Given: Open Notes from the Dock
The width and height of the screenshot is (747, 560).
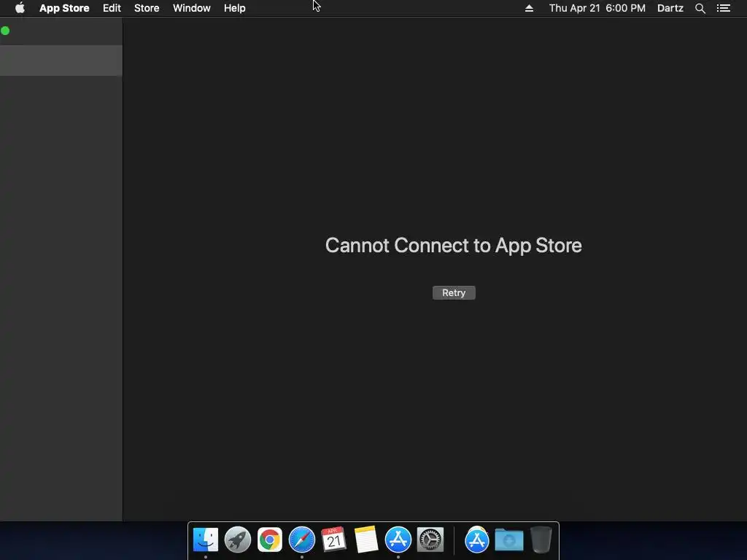Looking at the screenshot, I should coord(366,540).
